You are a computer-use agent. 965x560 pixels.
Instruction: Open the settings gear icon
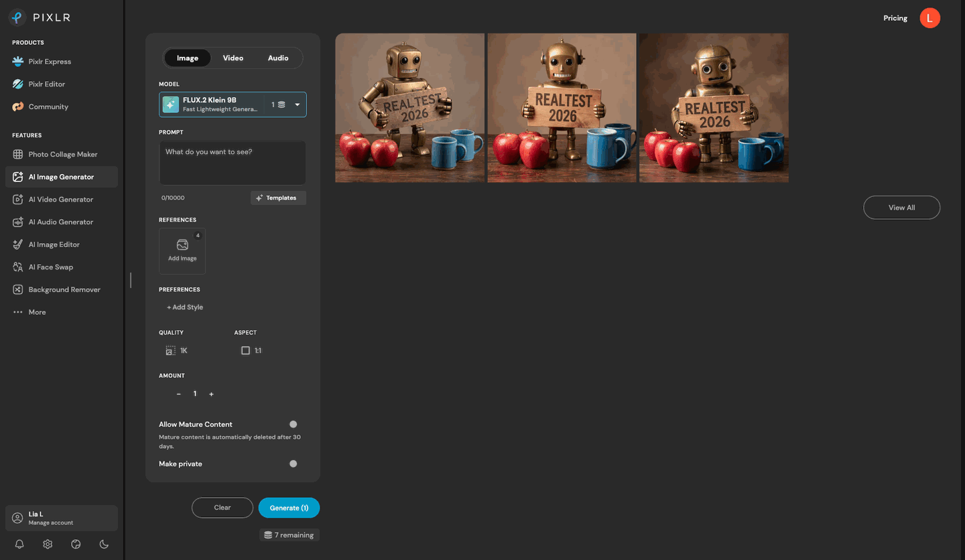(48, 545)
